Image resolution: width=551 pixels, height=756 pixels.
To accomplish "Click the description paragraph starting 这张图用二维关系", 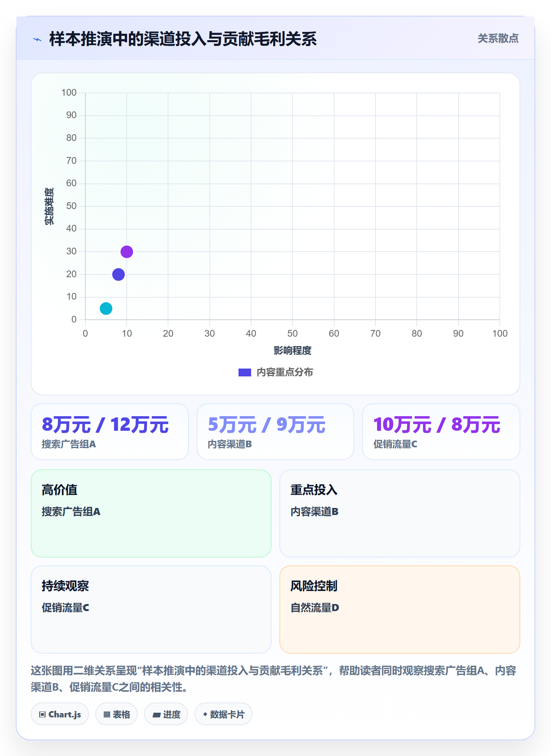I will pos(274,679).
